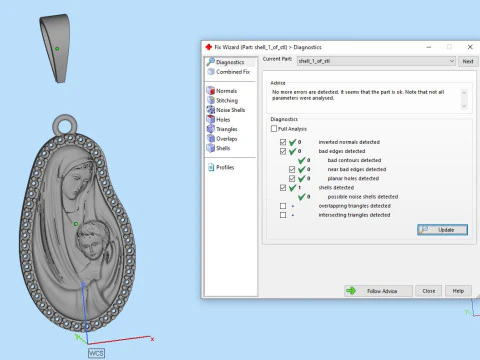Close the Fix Wizard via Close button
The image size is (480, 360).
[x=429, y=291]
